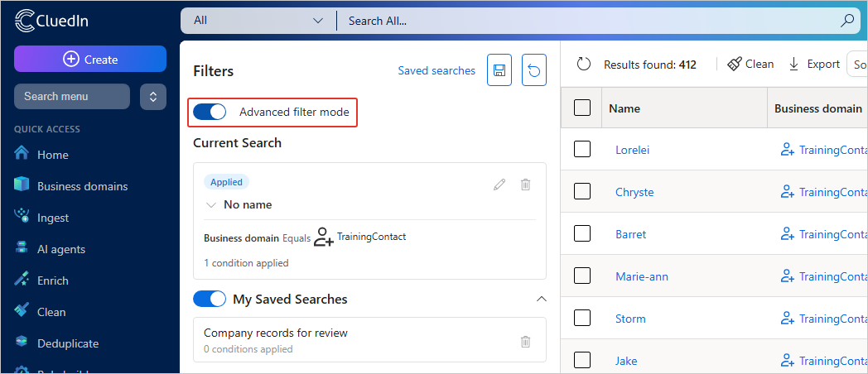Click the Export download icon
Viewport: 868px width, 374px height.
pyautogui.click(x=793, y=65)
